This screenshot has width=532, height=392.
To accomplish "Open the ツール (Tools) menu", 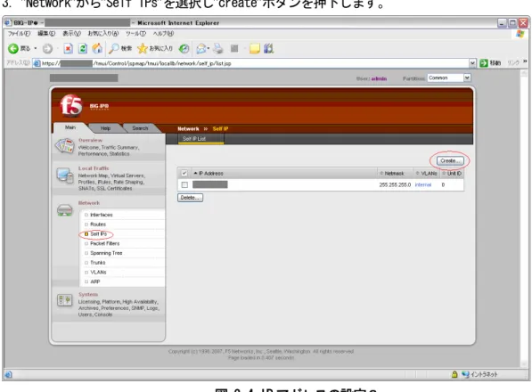I will point(135,34).
